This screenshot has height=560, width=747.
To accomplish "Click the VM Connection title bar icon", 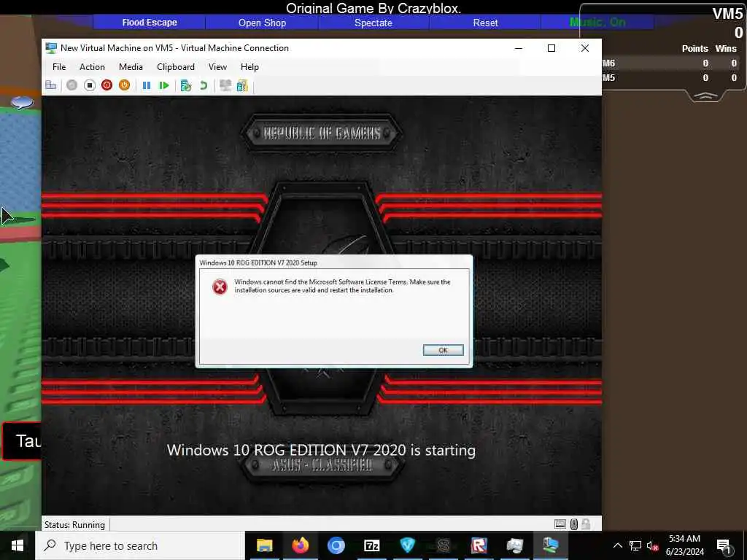I will click(51, 48).
